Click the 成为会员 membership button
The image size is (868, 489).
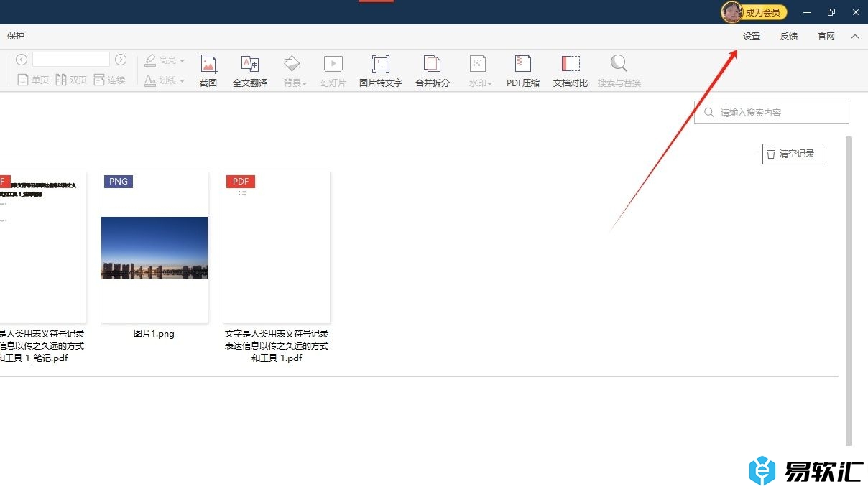(763, 12)
